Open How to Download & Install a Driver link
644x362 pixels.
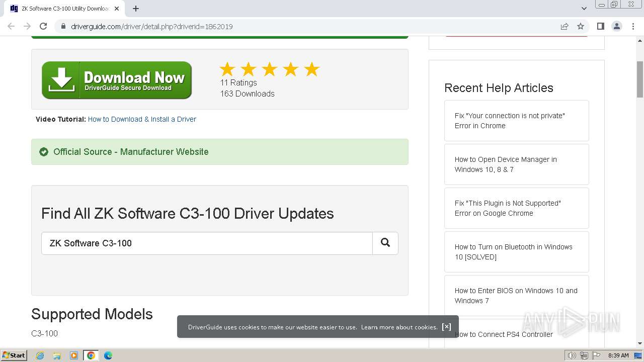pos(142,119)
